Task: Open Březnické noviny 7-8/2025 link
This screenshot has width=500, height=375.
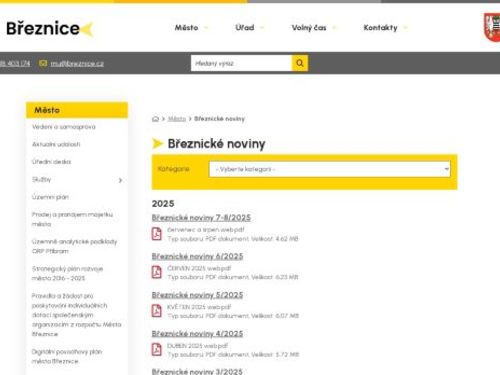Action: point(201,218)
